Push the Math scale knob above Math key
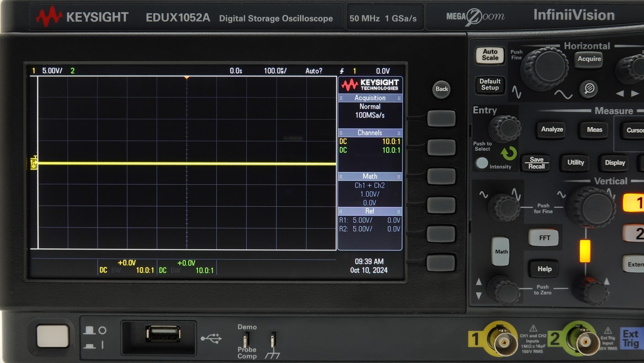 point(504,207)
